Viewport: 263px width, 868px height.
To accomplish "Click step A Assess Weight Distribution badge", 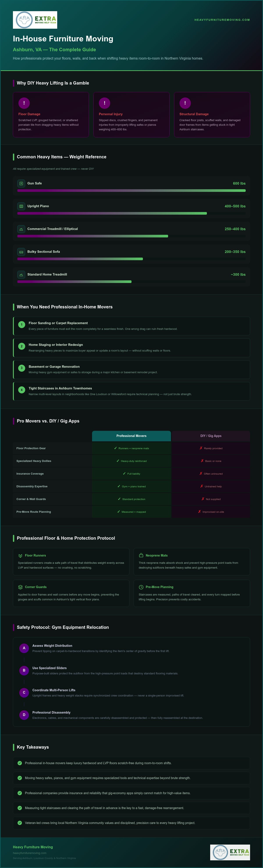I will point(24,648).
